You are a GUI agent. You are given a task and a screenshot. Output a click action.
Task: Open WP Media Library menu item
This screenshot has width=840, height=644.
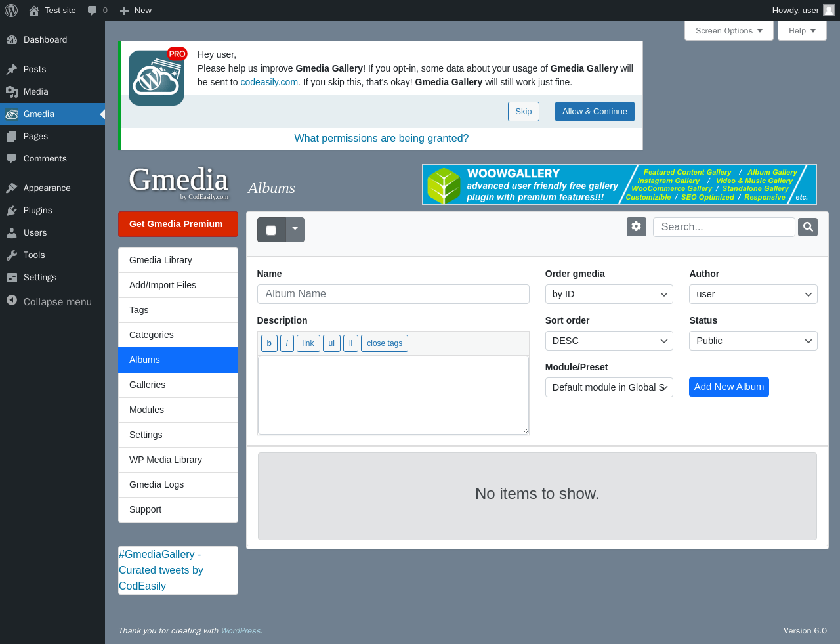click(x=178, y=460)
